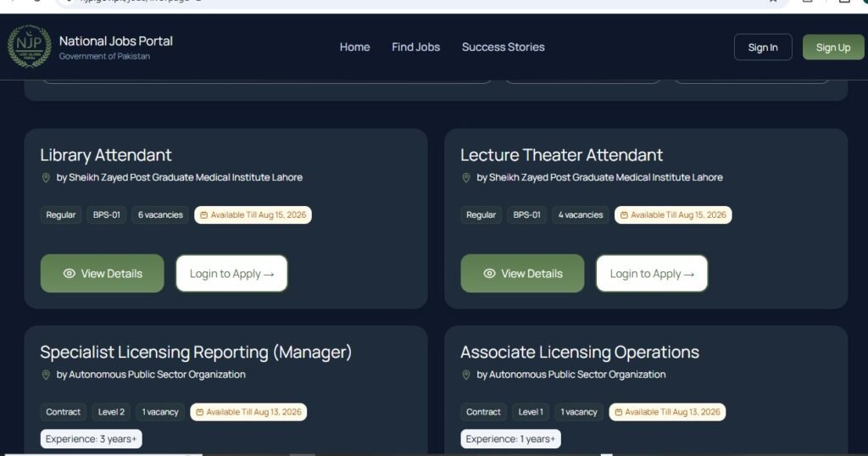Click Sheikh Zayed Institute text under Library Attendant
The image size is (868, 456).
coord(180,178)
